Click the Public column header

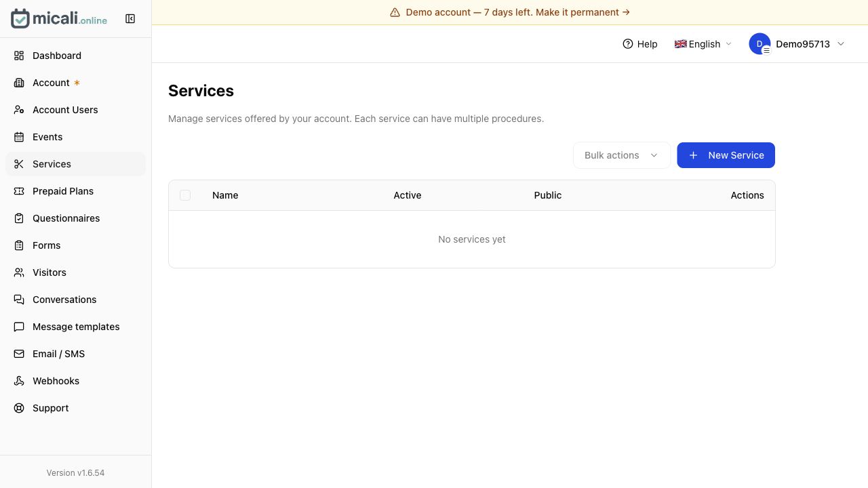[548, 195]
